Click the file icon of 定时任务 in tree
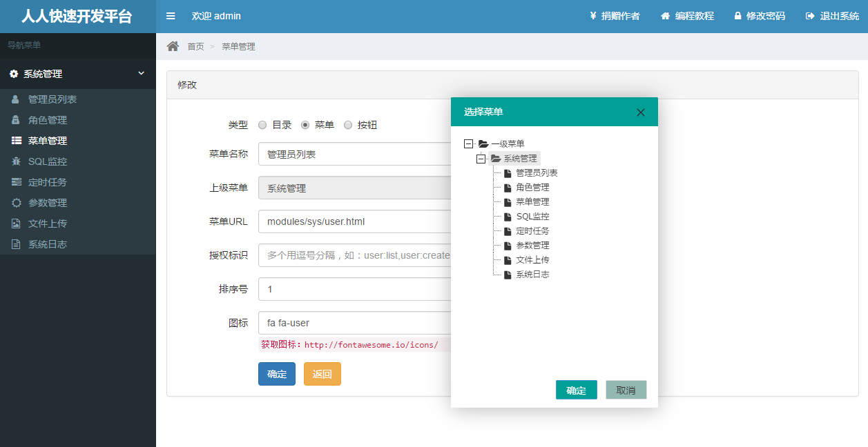Image resolution: width=868 pixels, height=447 pixels. [x=508, y=231]
